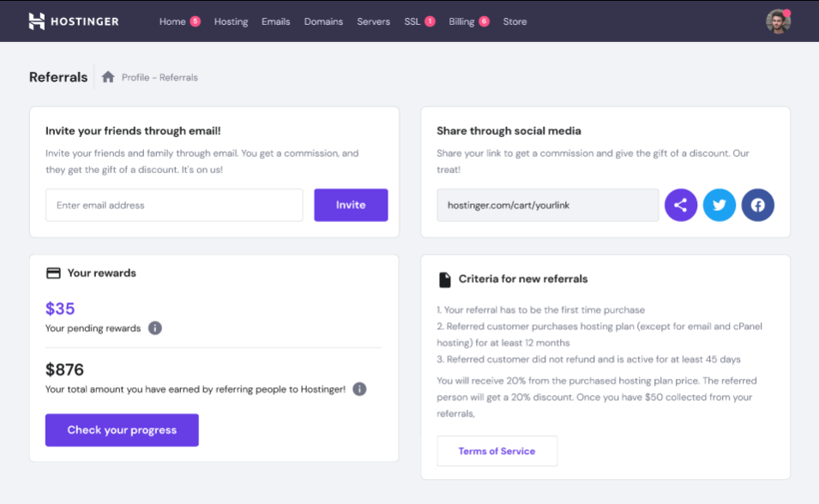
Task: Open user profile avatar menu
Action: point(778,21)
